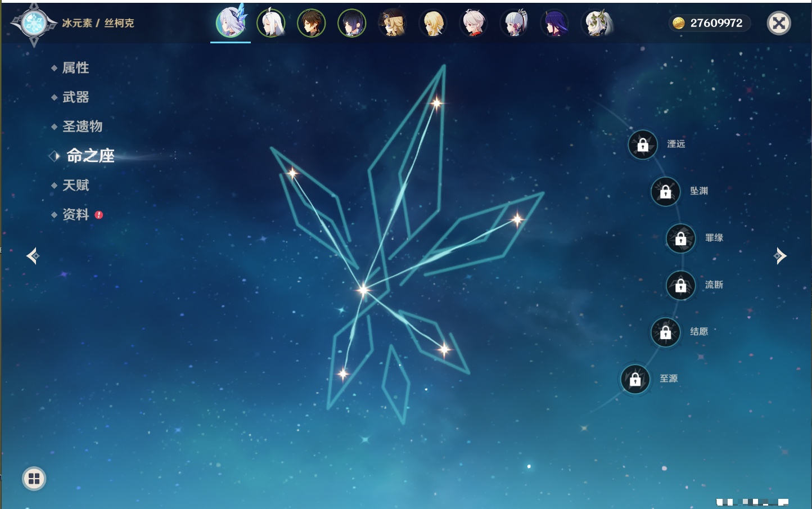Click the 冰元素 / 丝柯克 title text
812x509 pixels.
pos(98,23)
